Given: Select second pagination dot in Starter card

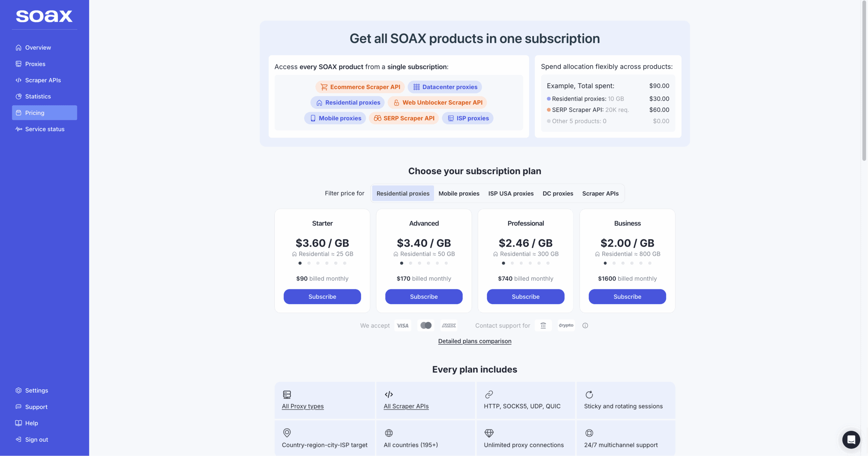Looking at the screenshot, I should [x=309, y=263].
